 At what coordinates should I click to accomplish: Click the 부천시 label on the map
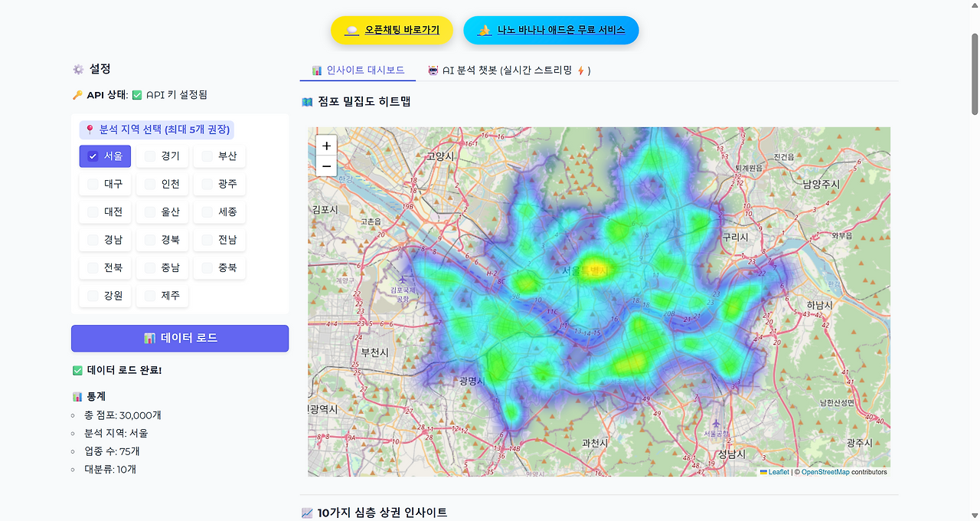click(374, 352)
